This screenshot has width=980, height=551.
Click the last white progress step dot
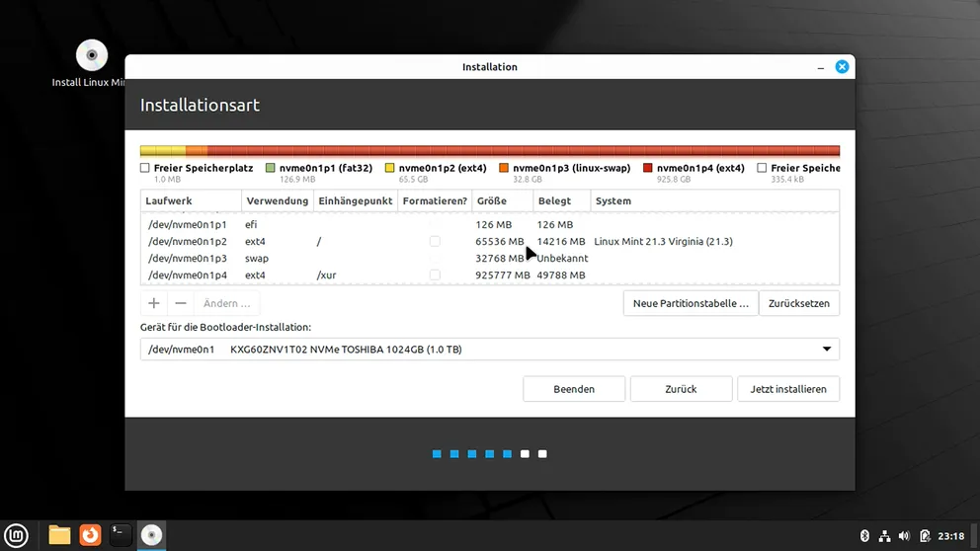tap(542, 454)
